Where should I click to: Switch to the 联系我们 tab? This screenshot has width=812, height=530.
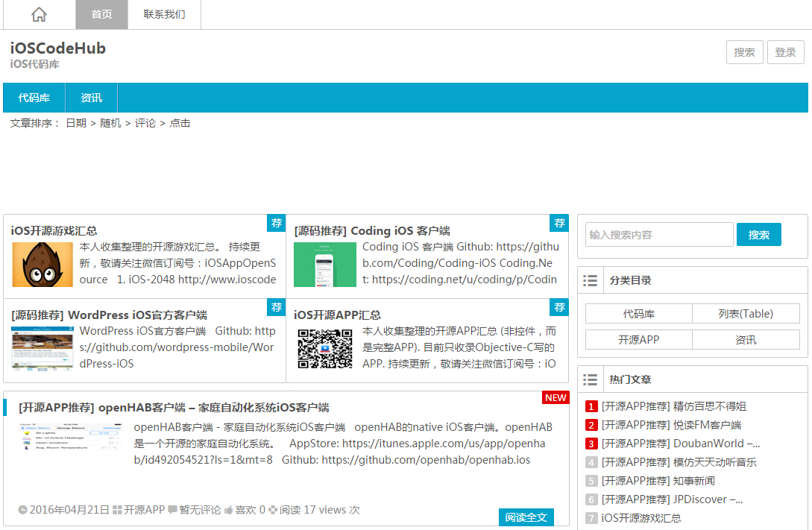point(164,14)
